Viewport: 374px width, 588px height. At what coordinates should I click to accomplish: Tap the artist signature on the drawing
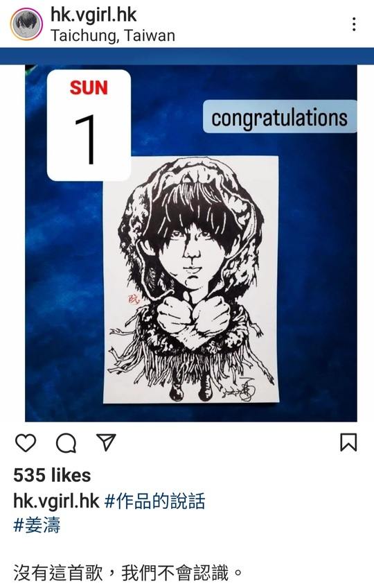tap(244, 390)
